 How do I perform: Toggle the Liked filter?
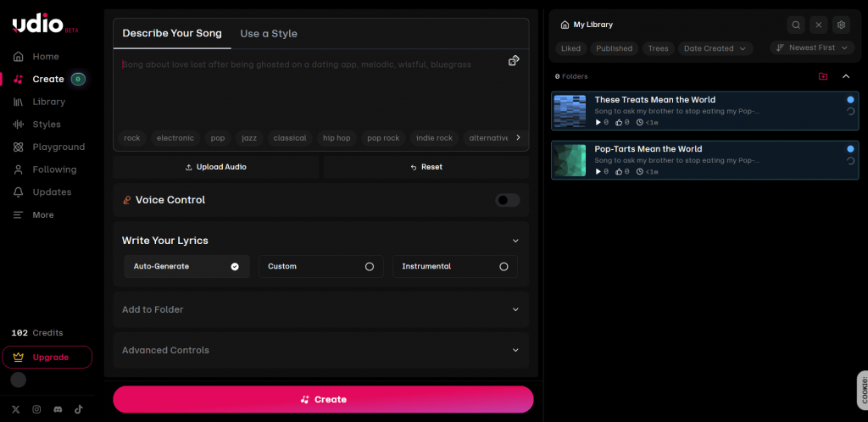click(x=570, y=48)
